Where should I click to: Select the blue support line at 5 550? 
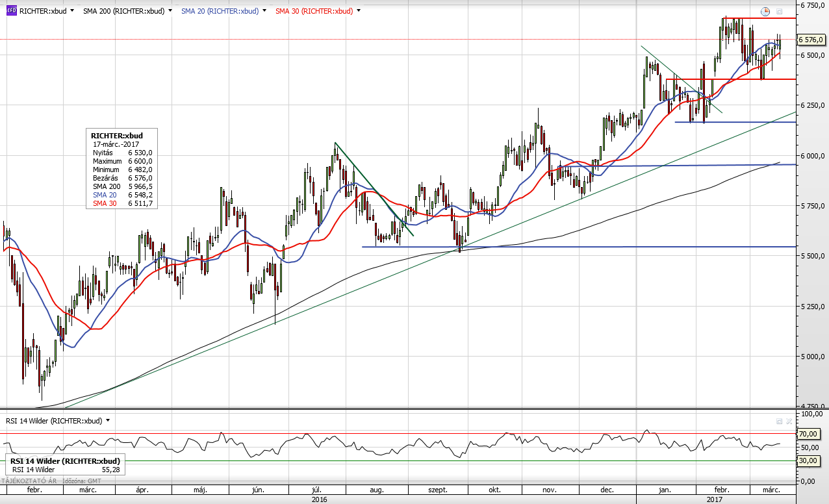[x=578, y=247]
